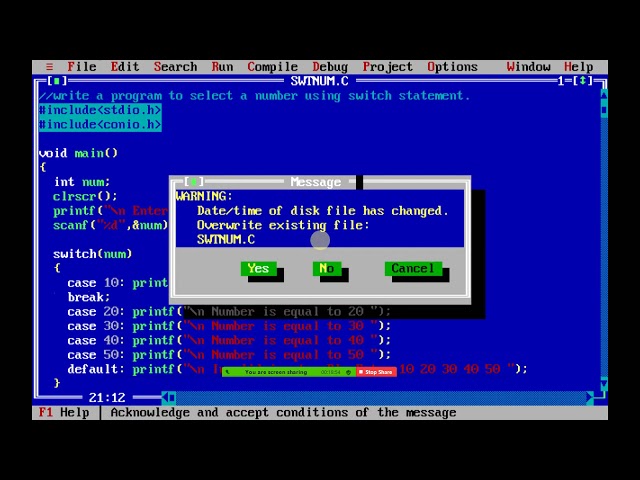
Task: Open the Compile menu
Action: pyautogui.click(x=272, y=67)
